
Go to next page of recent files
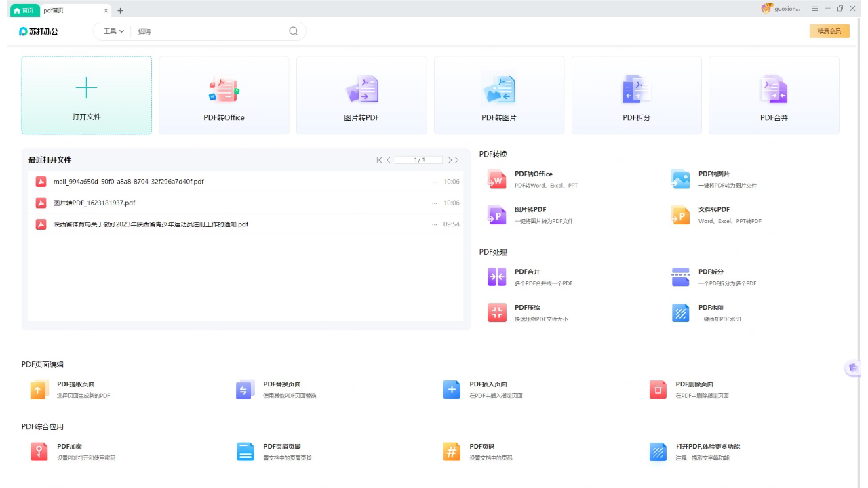(x=450, y=160)
